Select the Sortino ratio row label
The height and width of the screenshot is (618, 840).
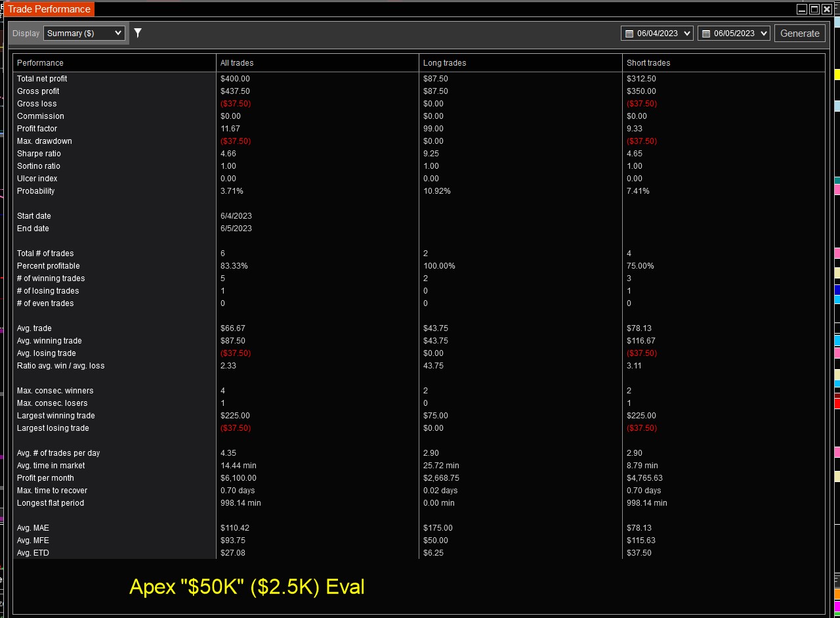click(39, 166)
